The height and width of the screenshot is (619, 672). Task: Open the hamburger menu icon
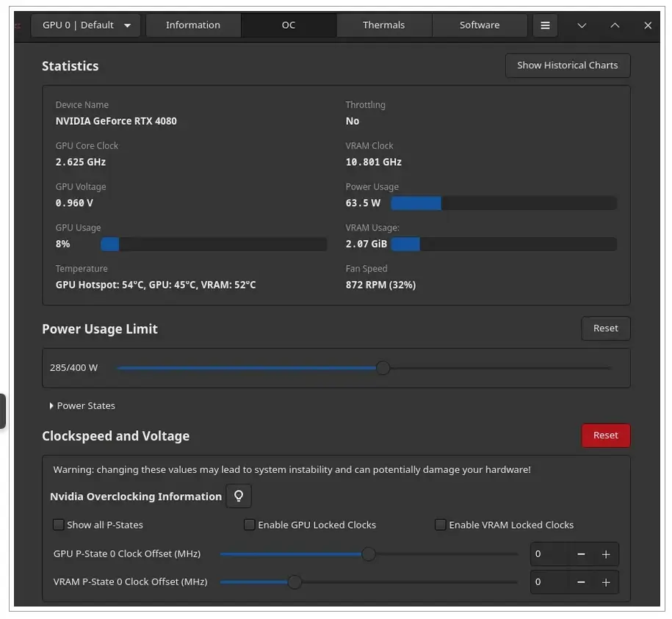[545, 25]
